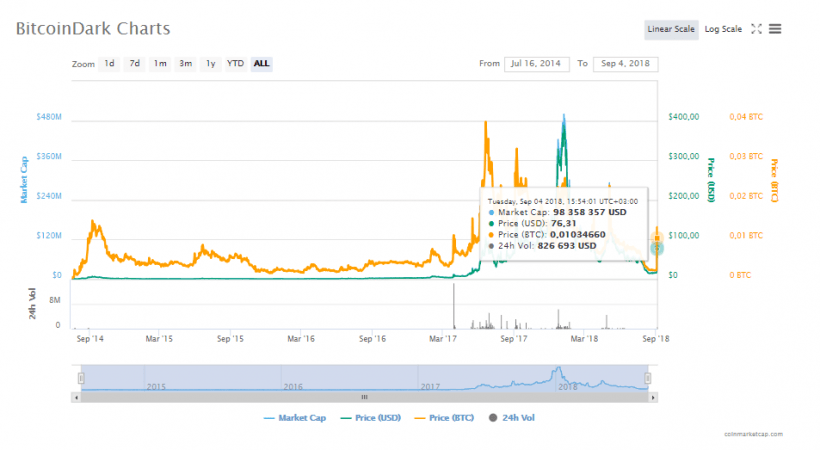820x450 pixels.
Task: Toggle fullscreen chart view icon
Action: click(756, 29)
